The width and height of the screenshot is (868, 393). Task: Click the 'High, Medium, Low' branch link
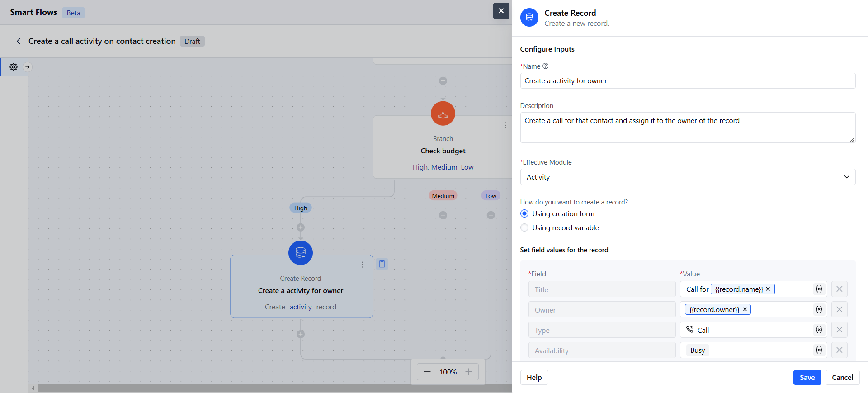point(443,167)
